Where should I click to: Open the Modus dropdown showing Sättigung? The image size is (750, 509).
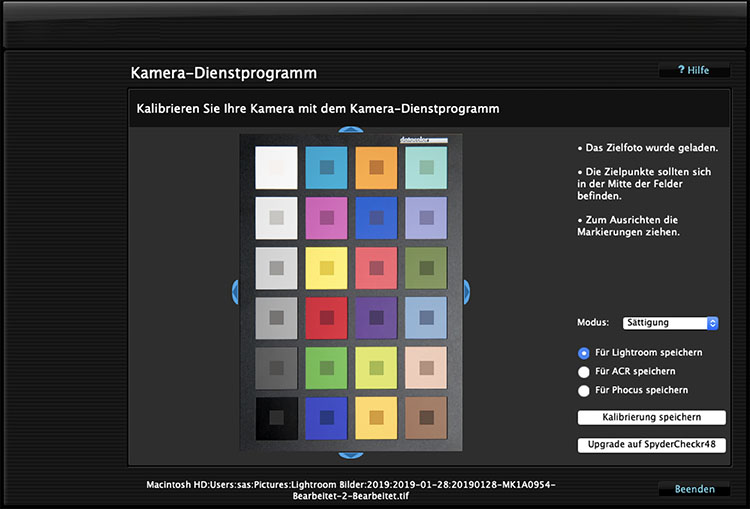click(x=670, y=323)
